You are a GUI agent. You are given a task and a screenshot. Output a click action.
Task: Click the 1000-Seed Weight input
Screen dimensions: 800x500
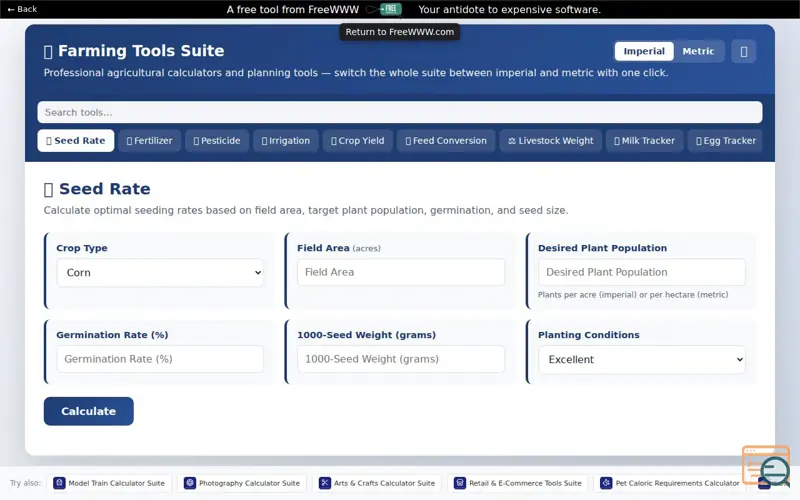(x=401, y=359)
